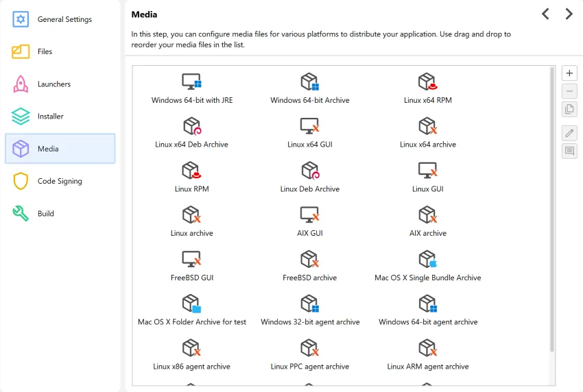Click the Code Signing shield icon
This screenshot has width=583, height=392.
click(21, 181)
